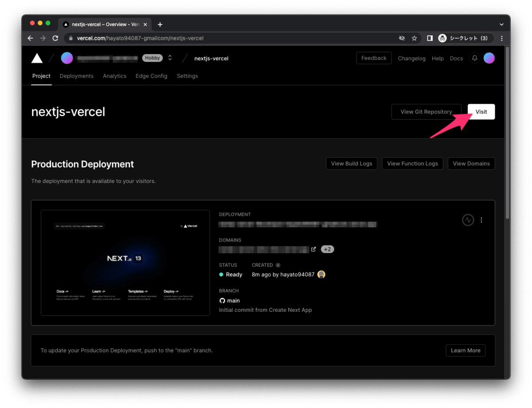Reload the current page
This screenshot has height=408, width=532.
coord(55,38)
